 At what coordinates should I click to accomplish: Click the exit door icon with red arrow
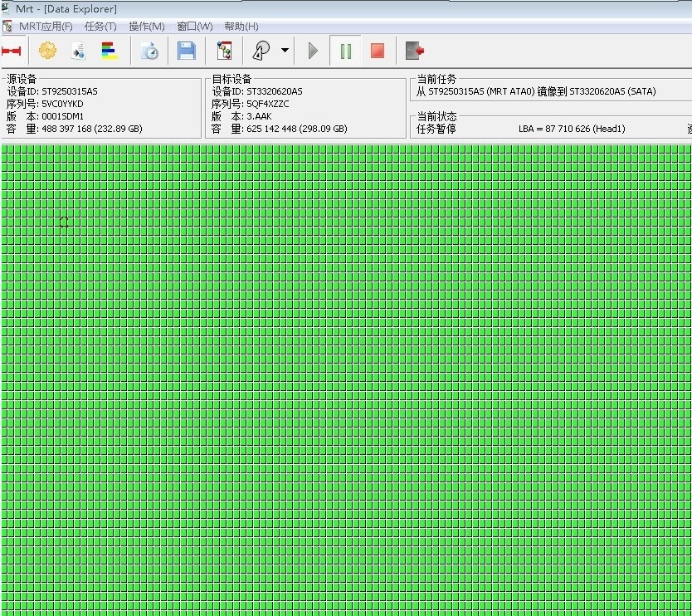[415, 51]
